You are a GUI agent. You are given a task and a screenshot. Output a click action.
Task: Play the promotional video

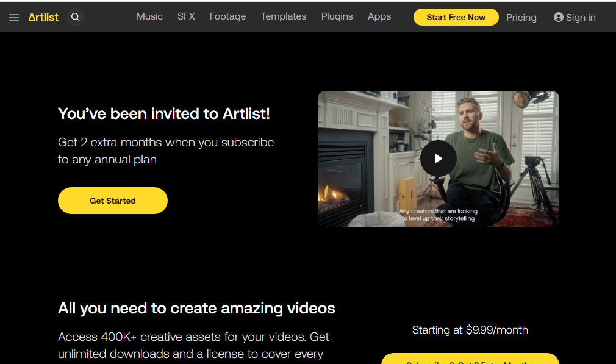[438, 159]
